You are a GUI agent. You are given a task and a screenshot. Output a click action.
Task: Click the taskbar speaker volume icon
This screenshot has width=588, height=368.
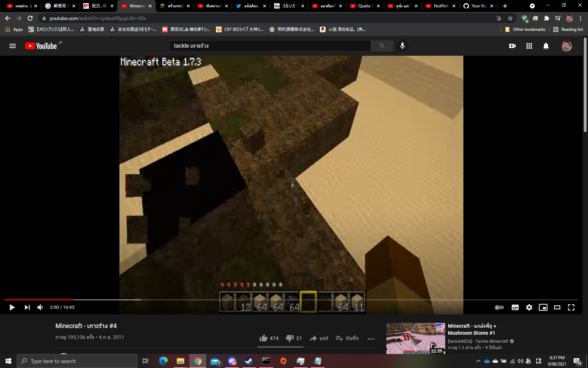[520, 361]
